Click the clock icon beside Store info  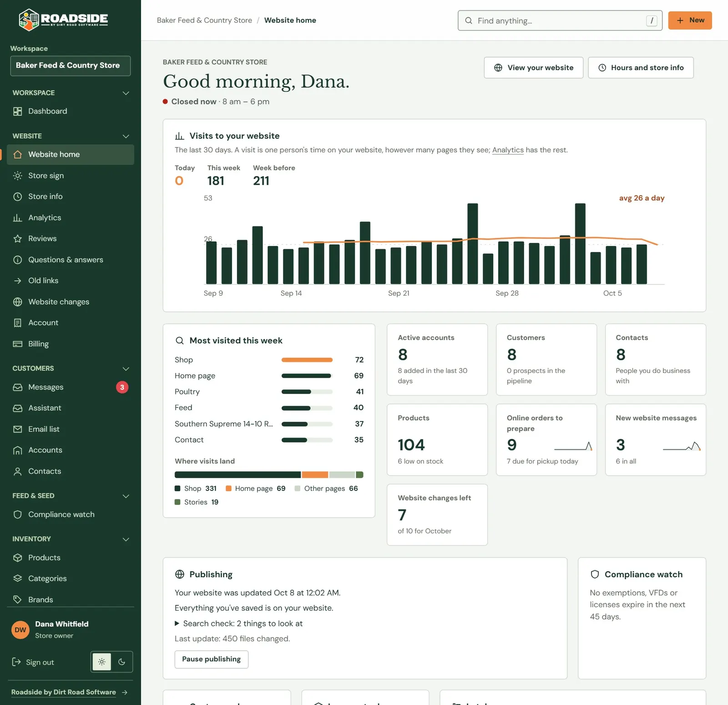[18, 196]
